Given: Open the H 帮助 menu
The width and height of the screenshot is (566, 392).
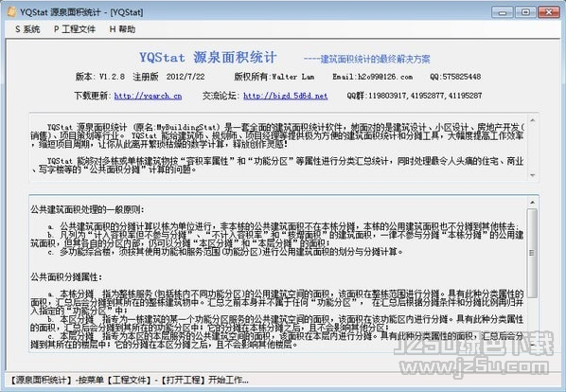Looking at the screenshot, I should 122,29.
